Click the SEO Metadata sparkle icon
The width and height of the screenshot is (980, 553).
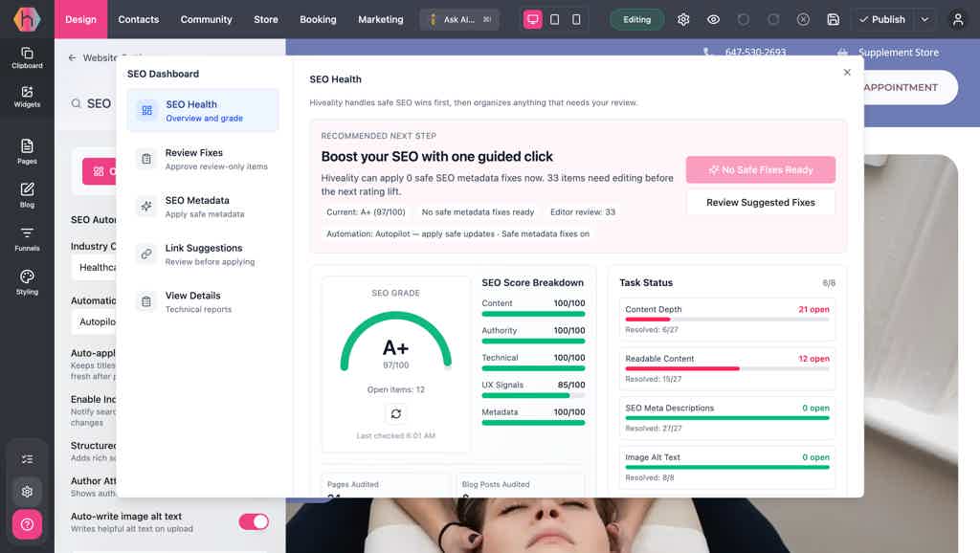(146, 207)
